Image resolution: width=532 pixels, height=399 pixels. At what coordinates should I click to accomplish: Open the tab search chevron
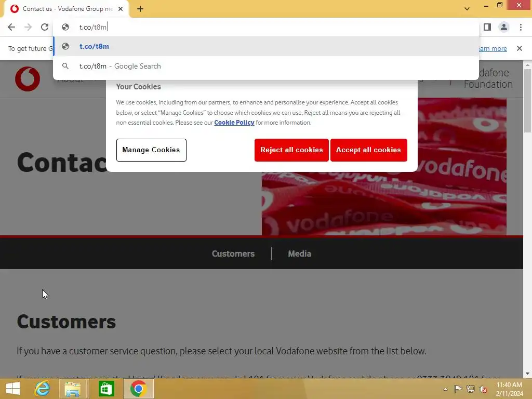467,9
